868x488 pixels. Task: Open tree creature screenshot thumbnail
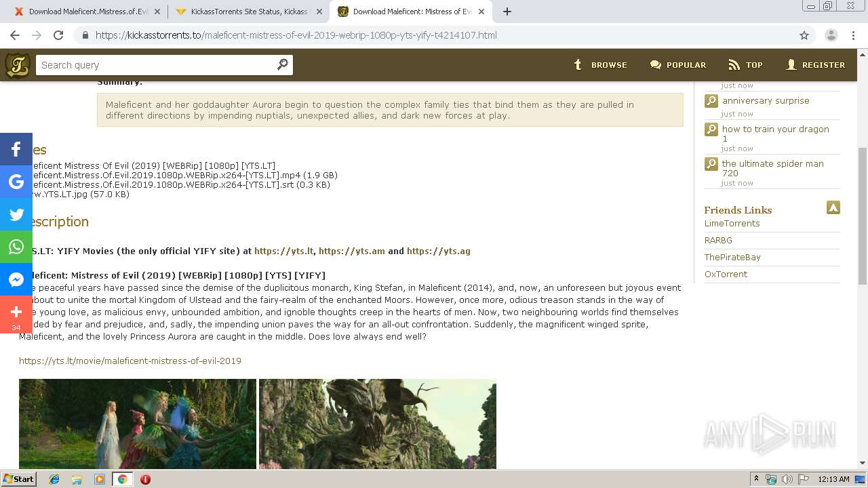[x=378, y=424]
